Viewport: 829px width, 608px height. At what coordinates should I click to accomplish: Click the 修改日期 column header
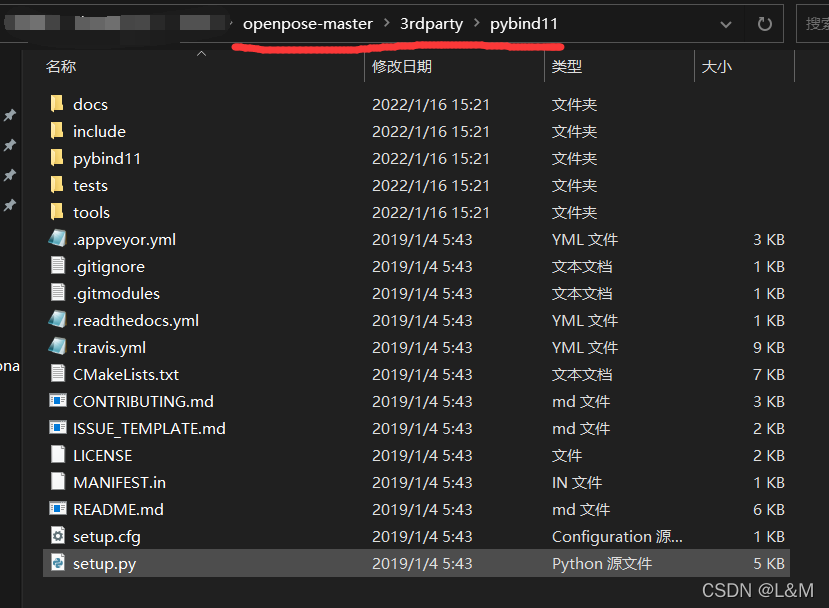pyautogui.click(x=403, y=65)
